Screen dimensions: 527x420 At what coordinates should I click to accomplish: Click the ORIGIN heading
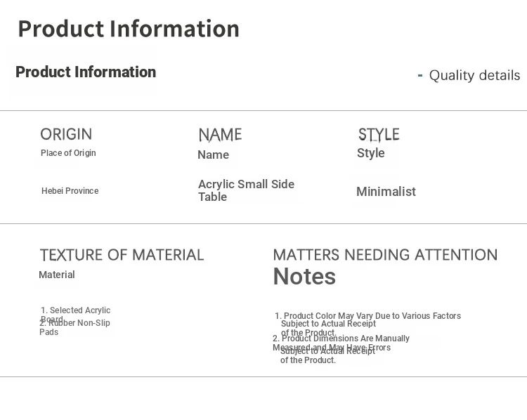[66, 134]
